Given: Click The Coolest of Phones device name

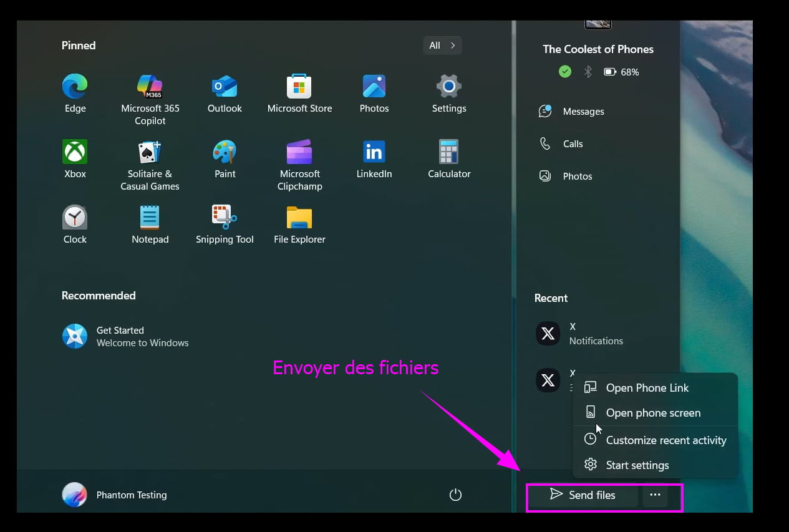Looking at the screenshot, I should coord(598,49).
